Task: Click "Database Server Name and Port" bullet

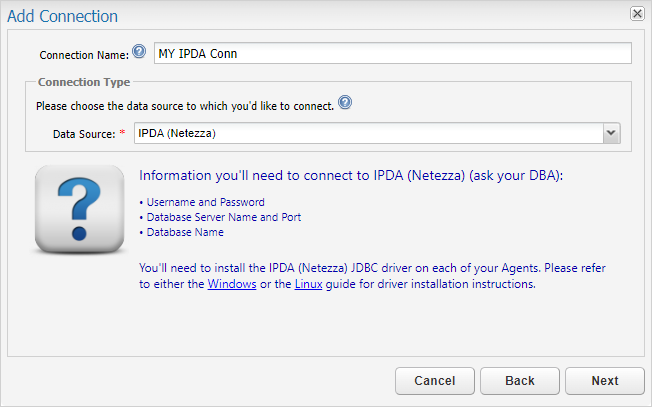Action: (223, 217)
